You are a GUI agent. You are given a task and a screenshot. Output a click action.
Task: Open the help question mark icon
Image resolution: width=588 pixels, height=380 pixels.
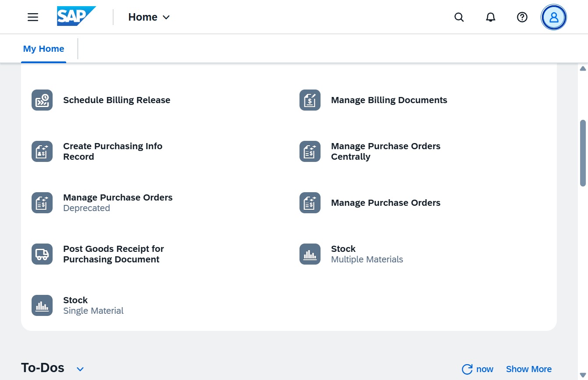[522, 17]
